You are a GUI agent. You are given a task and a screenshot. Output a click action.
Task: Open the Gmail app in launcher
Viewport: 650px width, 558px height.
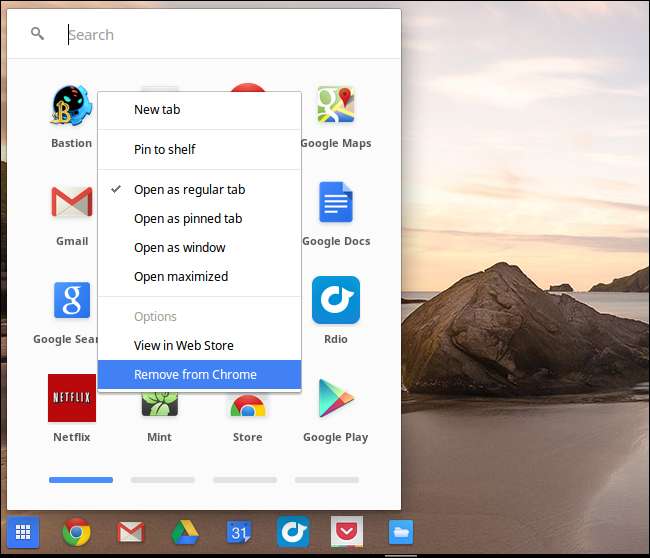point(71,203)
